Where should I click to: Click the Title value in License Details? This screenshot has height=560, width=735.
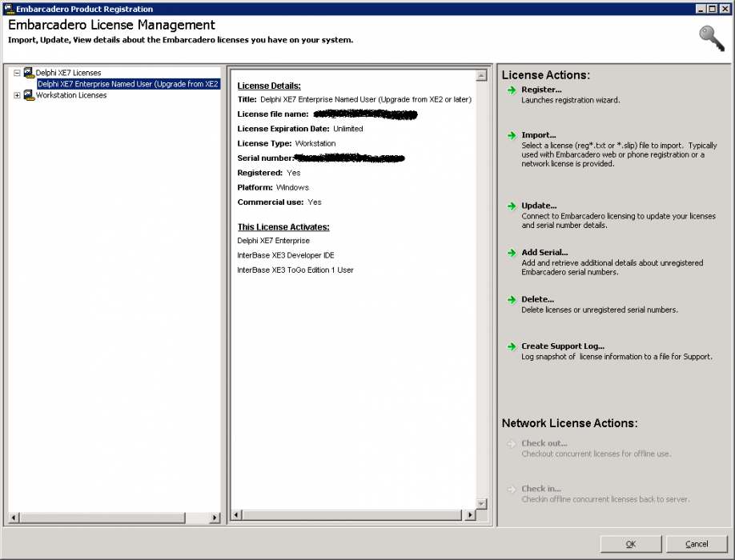pos(366,99)
